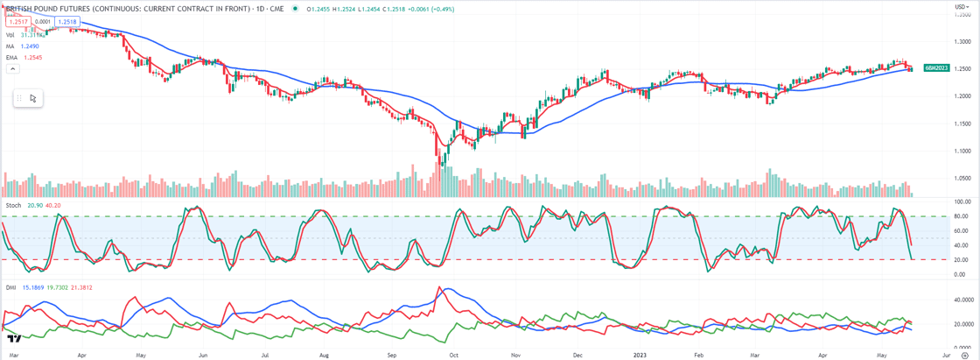Click the green market status dot
The image size is (980, 360).
click(294, 9)
